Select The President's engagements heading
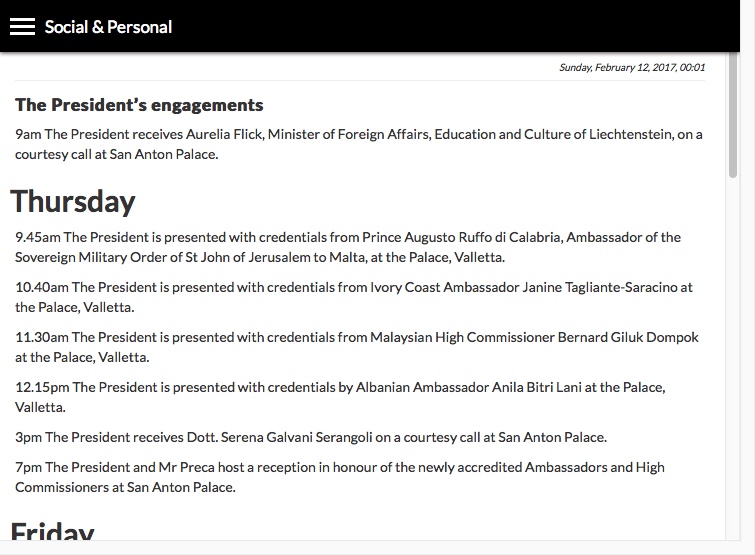Screen dimensions: 755x555 [x=139, y=105]
